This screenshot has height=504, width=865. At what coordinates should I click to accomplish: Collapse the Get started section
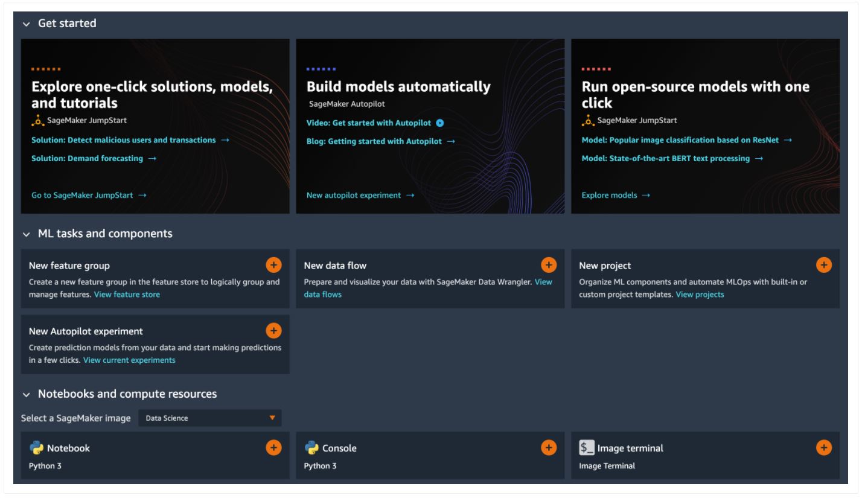click(x=26, y=24)
